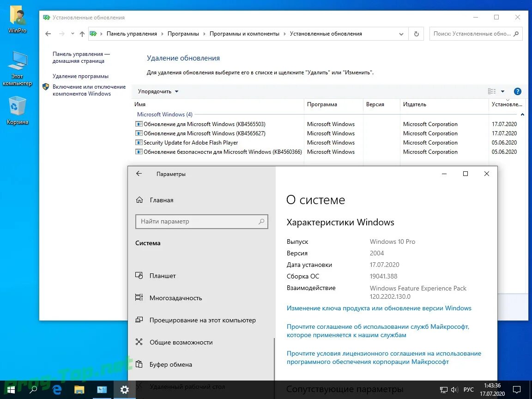The width and height of the screenshot is (532, 399).
Task: Click the Проецирование на этот компьютер icon
Action: [139, 320]
